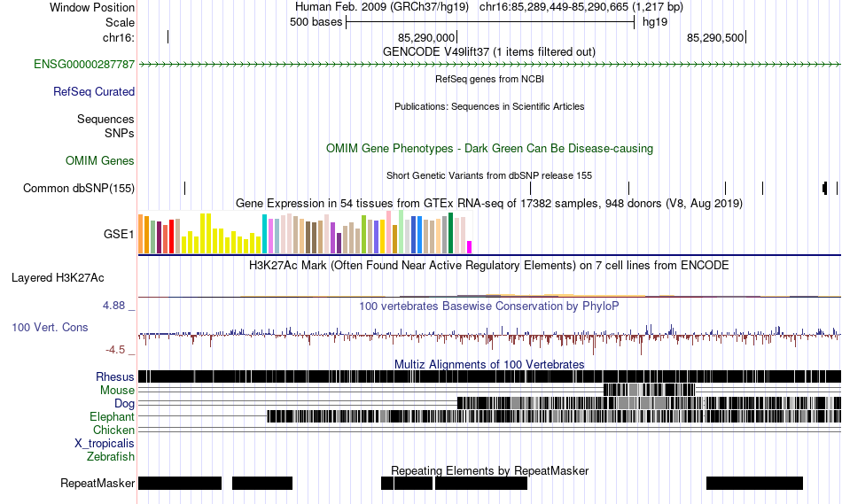Click the Common dbSNP(155) track label
Viewport: 842px width, 504px height.
pyautogui.click(x=79, y=189)
